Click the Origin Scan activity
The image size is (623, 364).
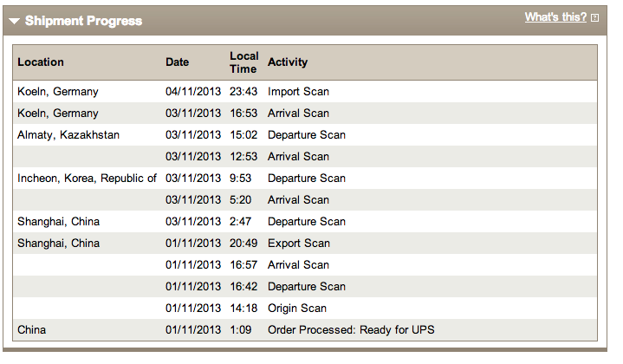click(297, 309)
